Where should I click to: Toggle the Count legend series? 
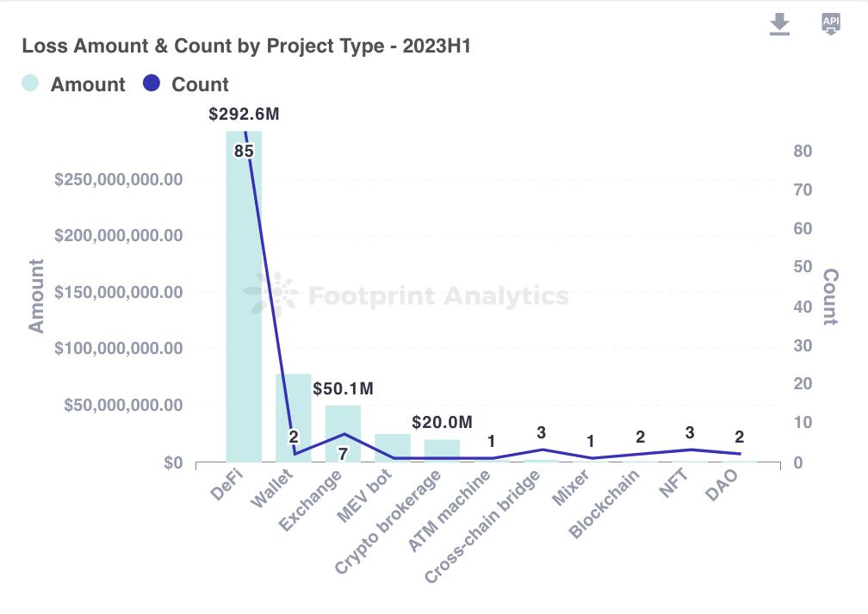pos(185,84)
